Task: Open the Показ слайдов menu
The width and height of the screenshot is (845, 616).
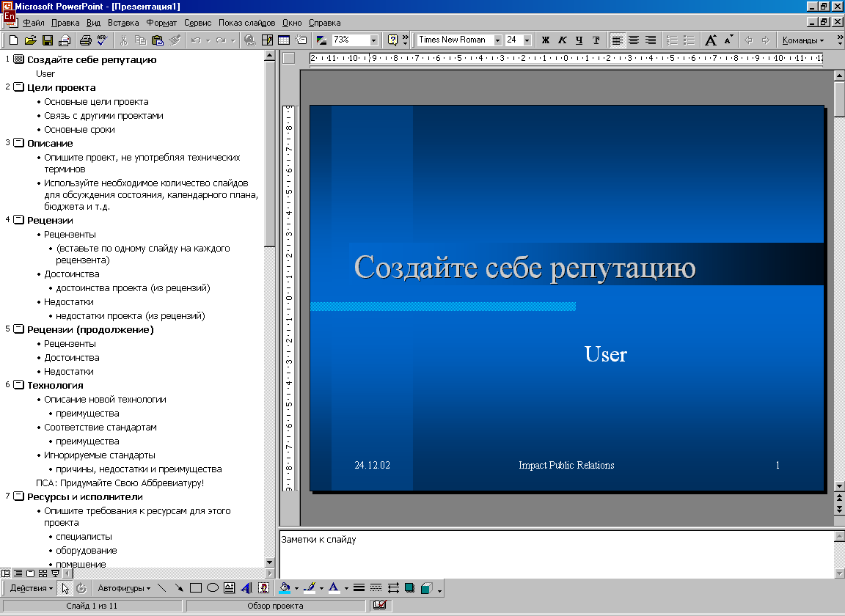Action: (x=246, y=23)
